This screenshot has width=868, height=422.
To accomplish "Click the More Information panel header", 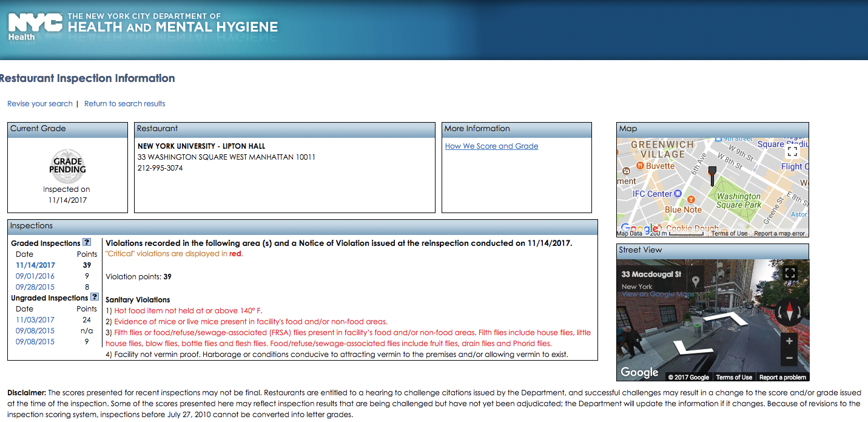I will pos(516,129).
